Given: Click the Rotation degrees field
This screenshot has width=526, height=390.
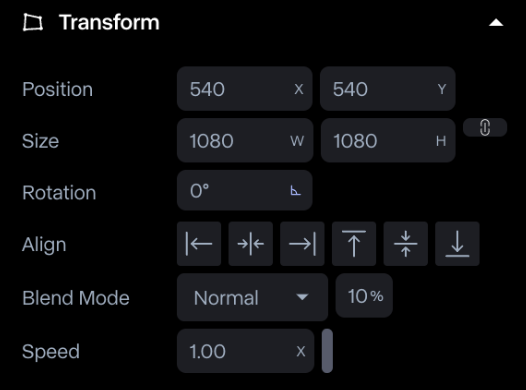Looking at the screenshot, I should click(x=245, y=190).
